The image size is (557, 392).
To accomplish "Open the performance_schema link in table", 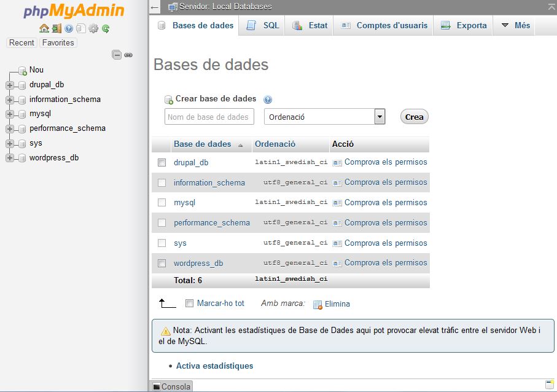I will click(212, 223).
